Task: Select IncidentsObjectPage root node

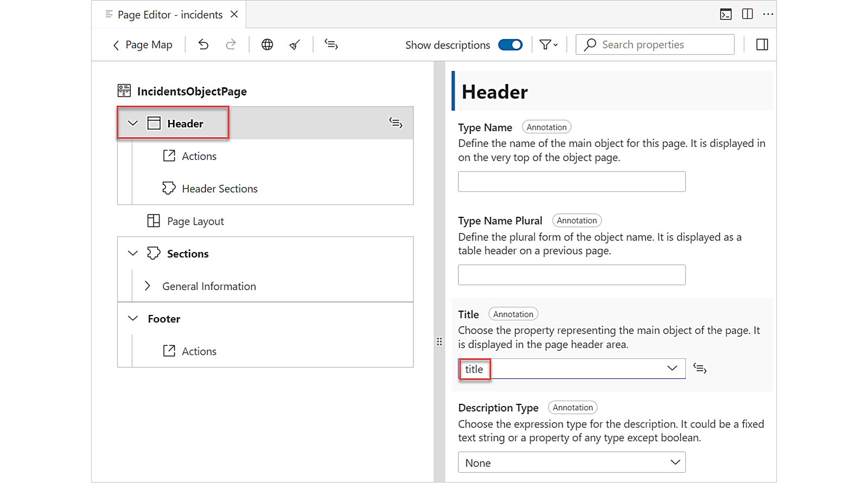Action: [192, 91]
